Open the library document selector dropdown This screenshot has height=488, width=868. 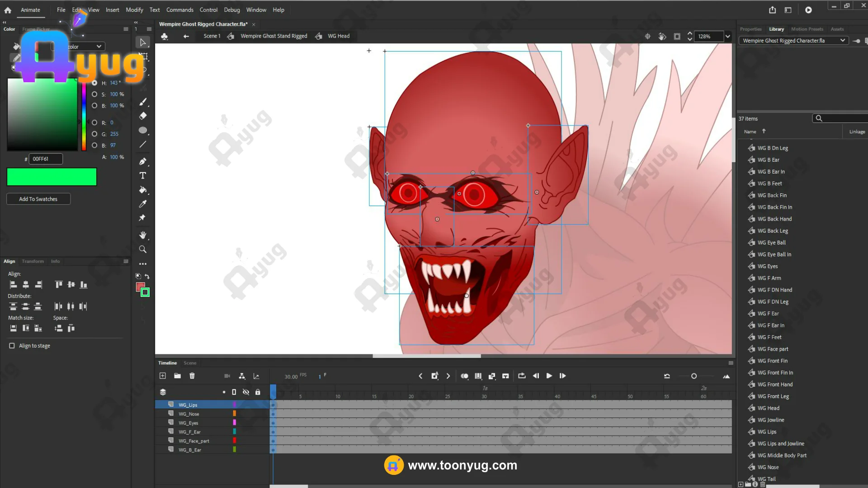tap(843, 41)
